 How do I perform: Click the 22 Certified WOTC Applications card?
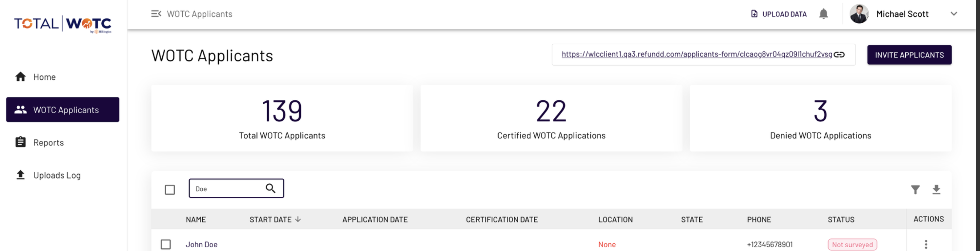551,118
